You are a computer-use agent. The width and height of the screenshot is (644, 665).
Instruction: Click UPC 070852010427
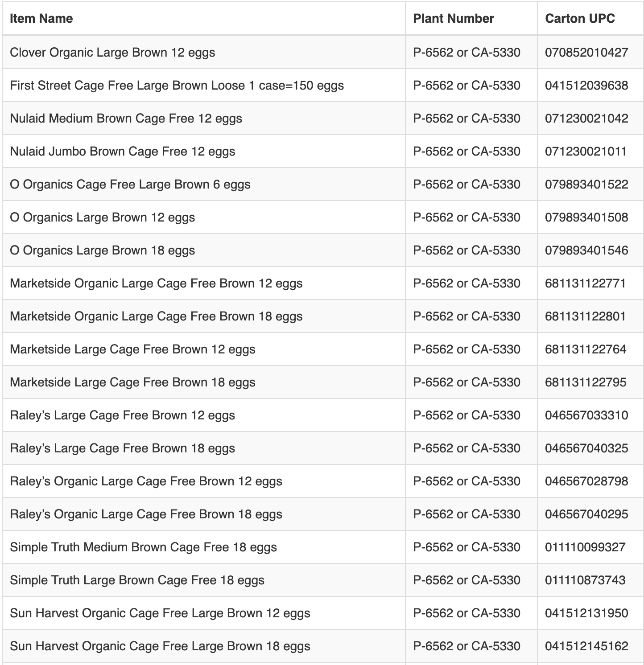click(x=586, y=53)
